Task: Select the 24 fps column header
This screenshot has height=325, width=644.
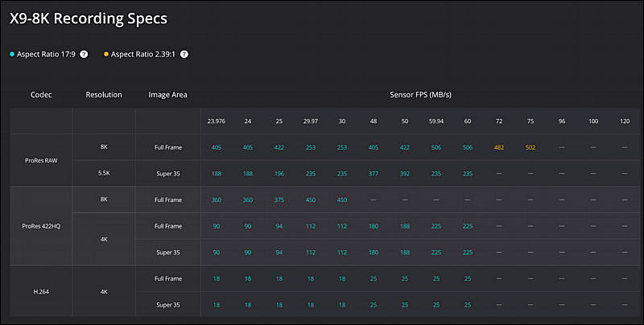Action: [248, 121]
